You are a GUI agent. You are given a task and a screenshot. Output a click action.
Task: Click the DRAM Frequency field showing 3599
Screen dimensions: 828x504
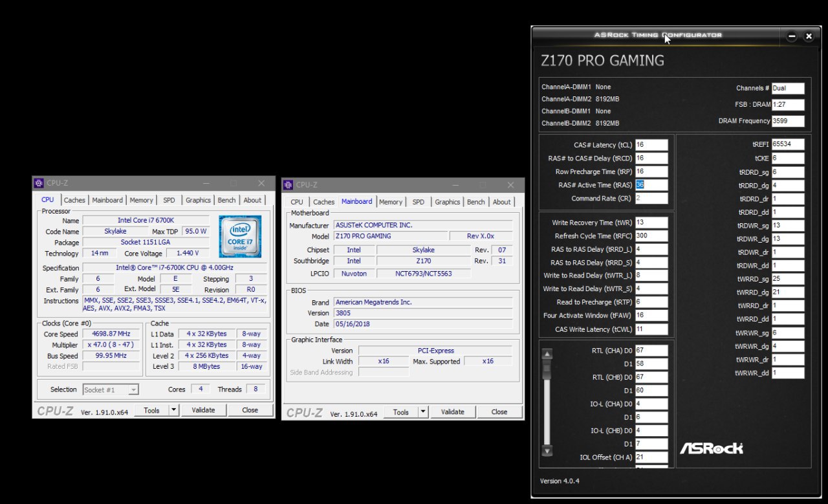coord(788,121)
